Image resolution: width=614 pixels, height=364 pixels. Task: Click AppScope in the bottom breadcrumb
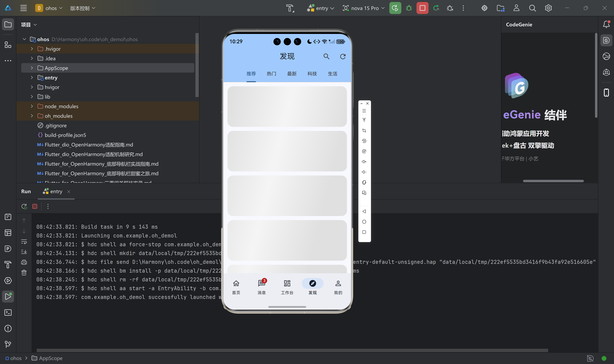(50, 358)
